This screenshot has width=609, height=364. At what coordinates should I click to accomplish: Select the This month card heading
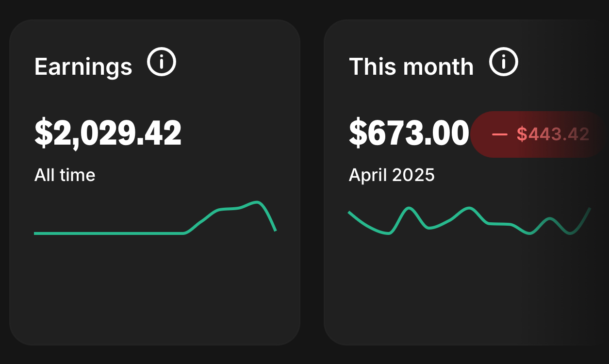(411, 66)
